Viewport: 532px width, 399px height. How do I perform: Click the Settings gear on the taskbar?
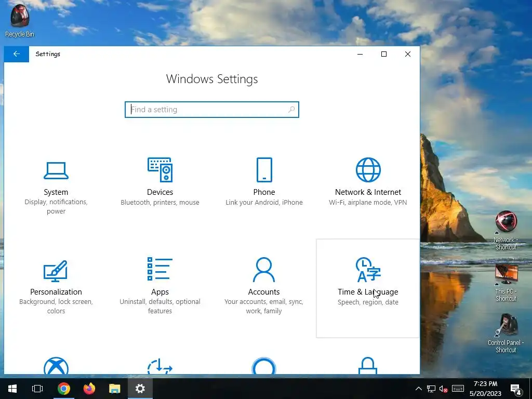pos(140,389)
